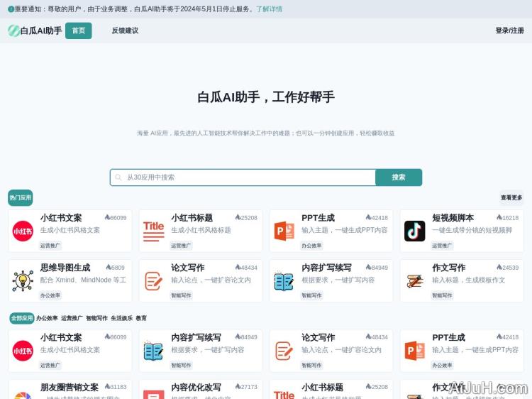Select the 热门应用 tag

click(21, 197)
